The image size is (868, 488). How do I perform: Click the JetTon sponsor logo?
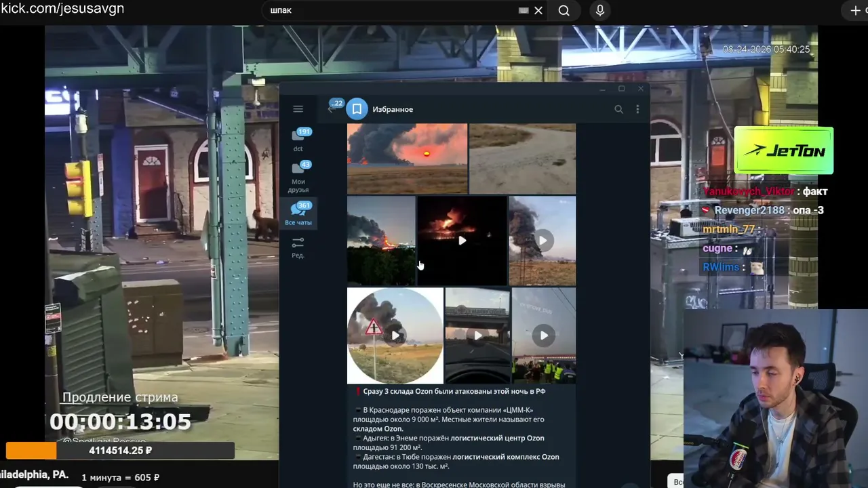pyautogui.click(x=784, y=150)
